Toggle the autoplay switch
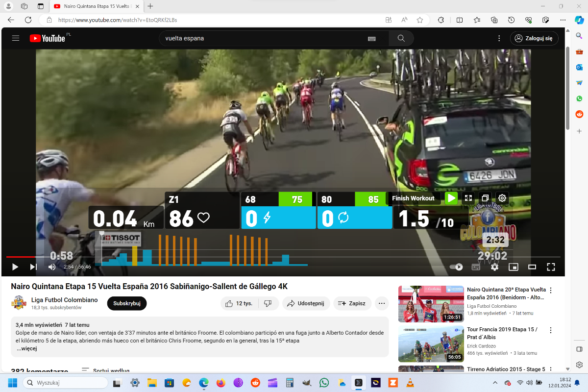Viewport: 588px width, 392px height. (456, 267)
